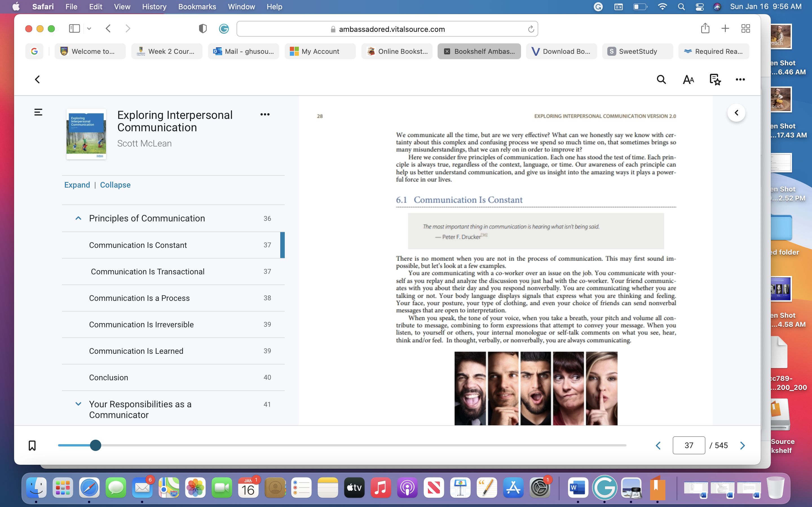The image size is (812, 507).
Task: Open the reader more options menu
Action: pos(740,79)
